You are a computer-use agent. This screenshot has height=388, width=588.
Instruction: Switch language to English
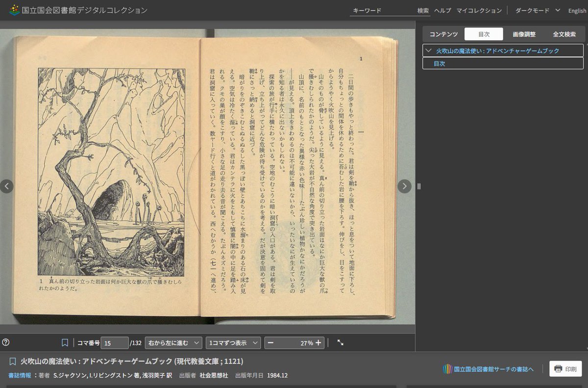point(577,11)
